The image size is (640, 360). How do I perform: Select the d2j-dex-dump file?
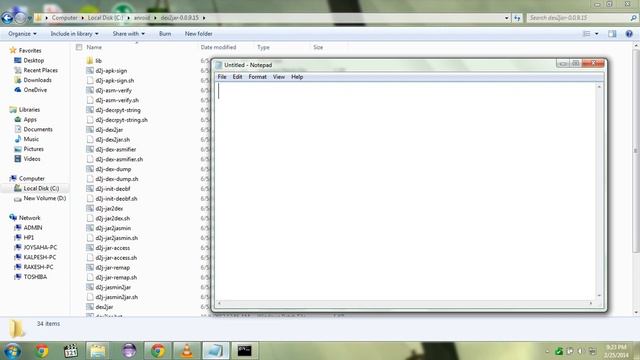click(113, 169)
